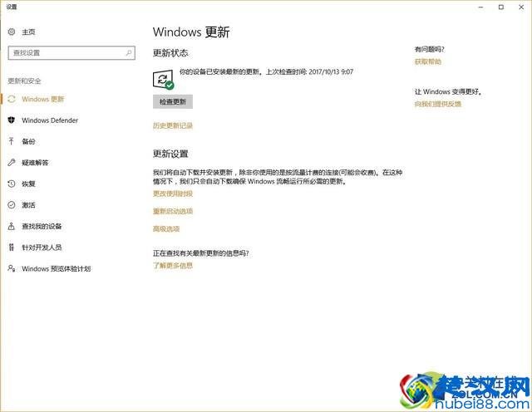This screenshot has height=412, width=532.
Task: Click the 备份 backup arrow icon
Action: (12, 141)
